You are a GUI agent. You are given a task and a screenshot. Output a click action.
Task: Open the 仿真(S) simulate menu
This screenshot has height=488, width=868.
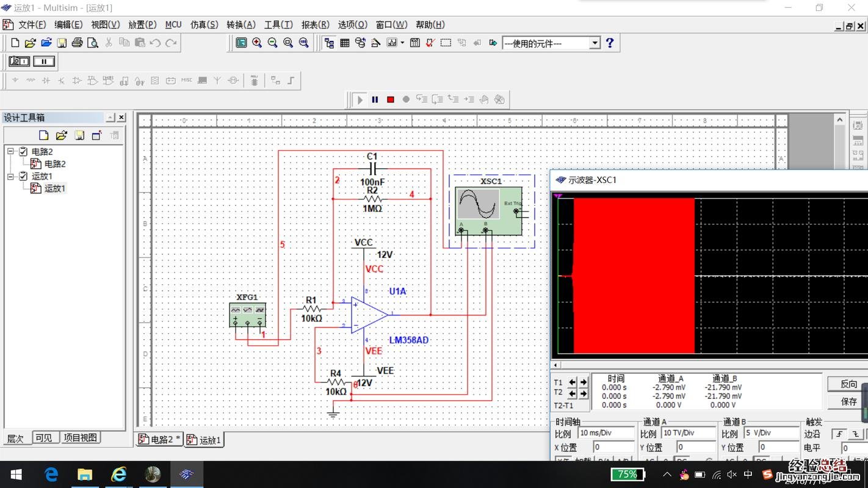point(204,25)
